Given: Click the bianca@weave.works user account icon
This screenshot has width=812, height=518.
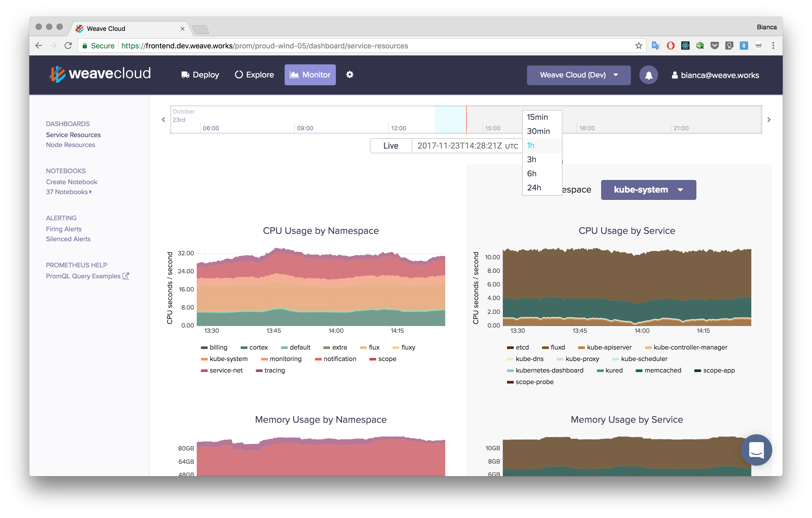Looking at the screenshot, I should (674, 75).
